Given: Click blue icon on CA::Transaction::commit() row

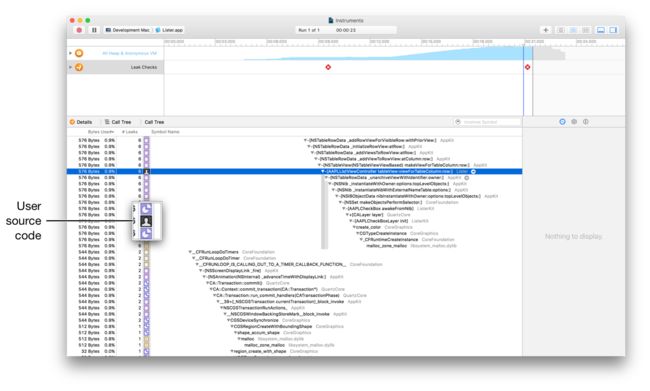Looking at the screenshot, I should click(x=146, y=283).
